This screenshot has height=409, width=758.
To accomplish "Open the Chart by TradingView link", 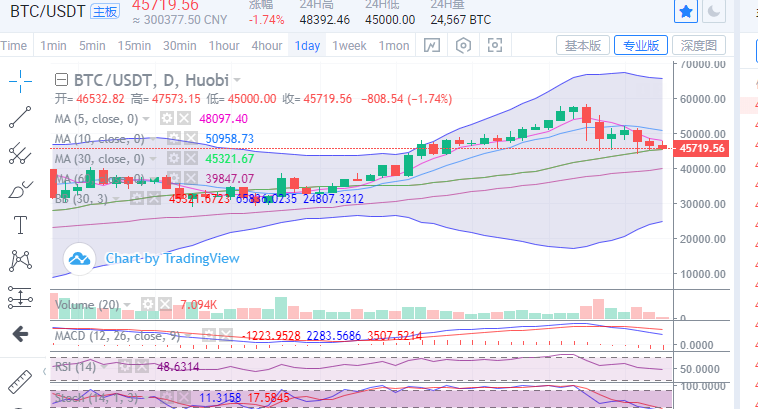I will pyautogui.click(x=173, y=259).
